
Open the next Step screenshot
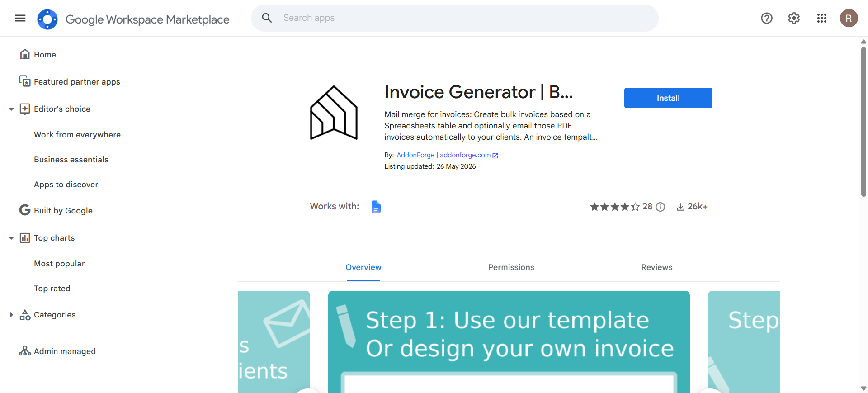coord(744,342)
